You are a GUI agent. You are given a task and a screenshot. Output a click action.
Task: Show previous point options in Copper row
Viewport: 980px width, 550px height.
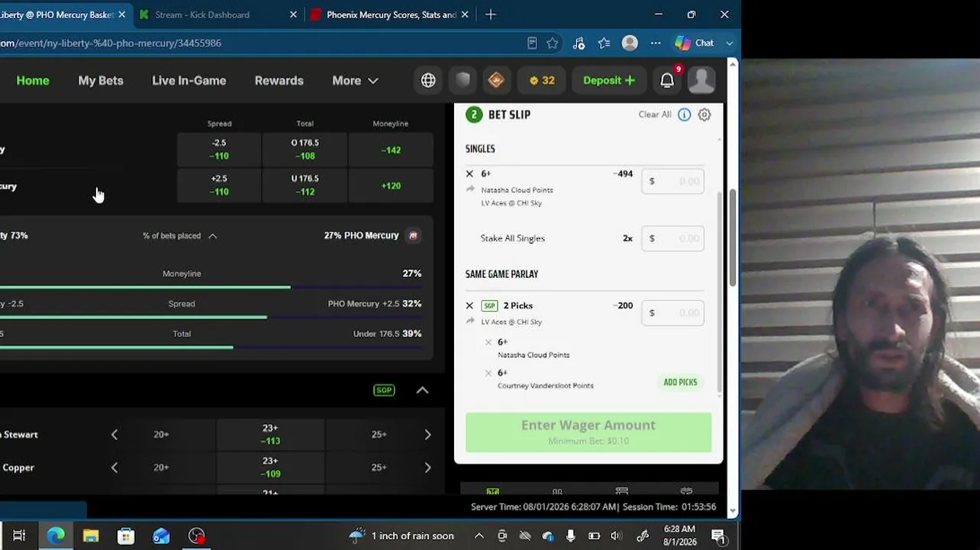(114, 467)
